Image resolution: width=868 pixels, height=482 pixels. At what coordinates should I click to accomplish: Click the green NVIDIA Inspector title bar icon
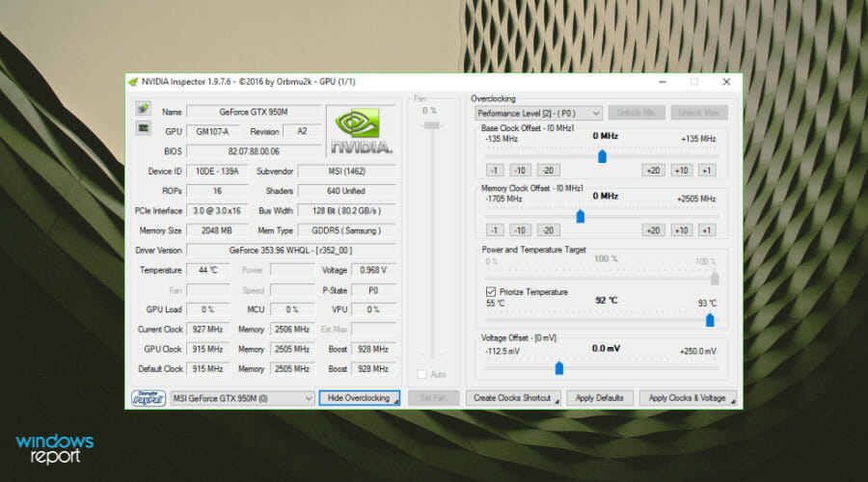pos(133,82)
